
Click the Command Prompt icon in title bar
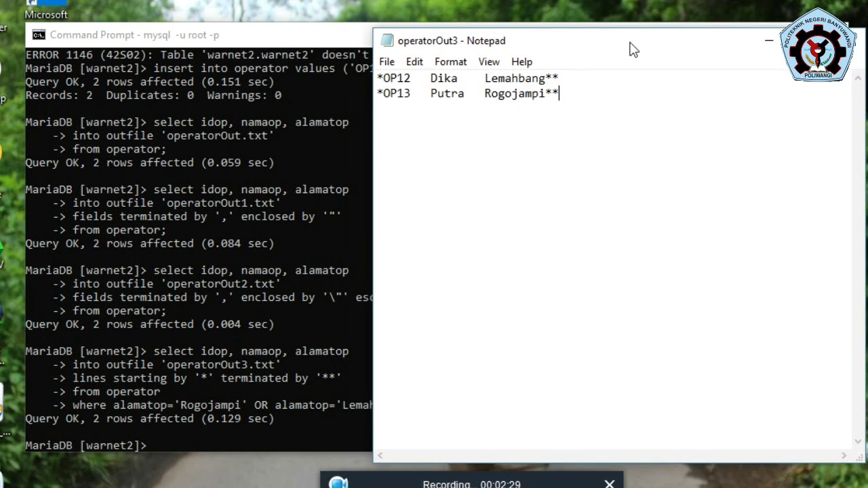39,35
